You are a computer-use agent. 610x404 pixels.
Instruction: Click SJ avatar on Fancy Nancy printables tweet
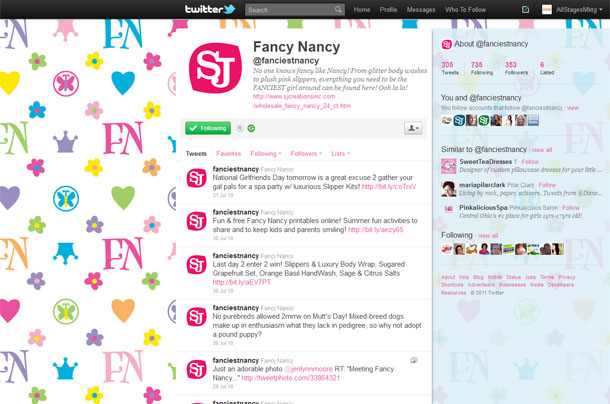coord(196,221)
